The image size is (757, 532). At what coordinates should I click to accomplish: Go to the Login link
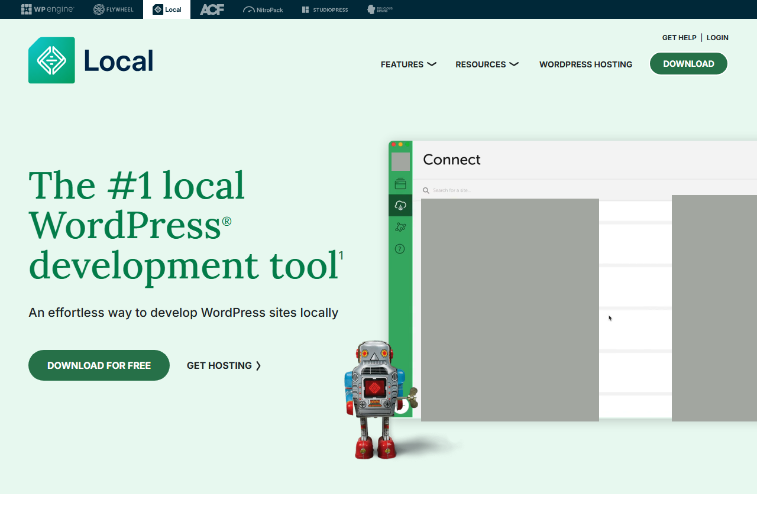(x=717, y=38)
